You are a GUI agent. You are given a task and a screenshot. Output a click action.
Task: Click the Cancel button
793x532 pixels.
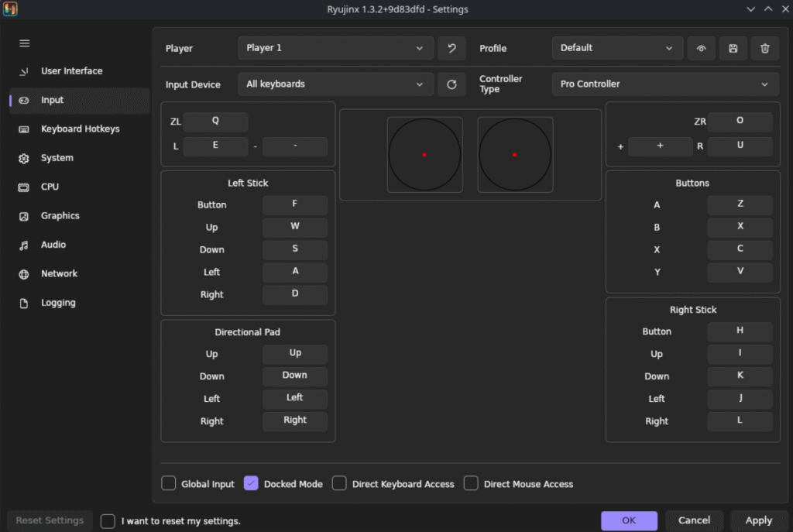pos(694,520)
